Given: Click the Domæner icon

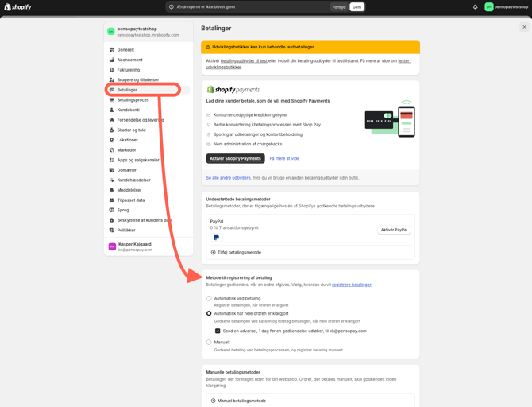Looking at the screenshot, I should click(112, 170).
